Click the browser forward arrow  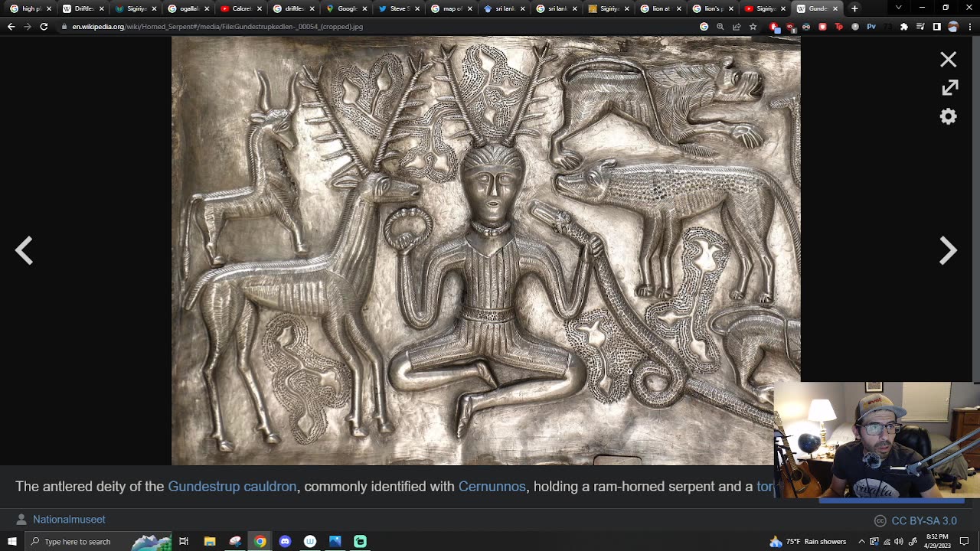click(28, 27)
